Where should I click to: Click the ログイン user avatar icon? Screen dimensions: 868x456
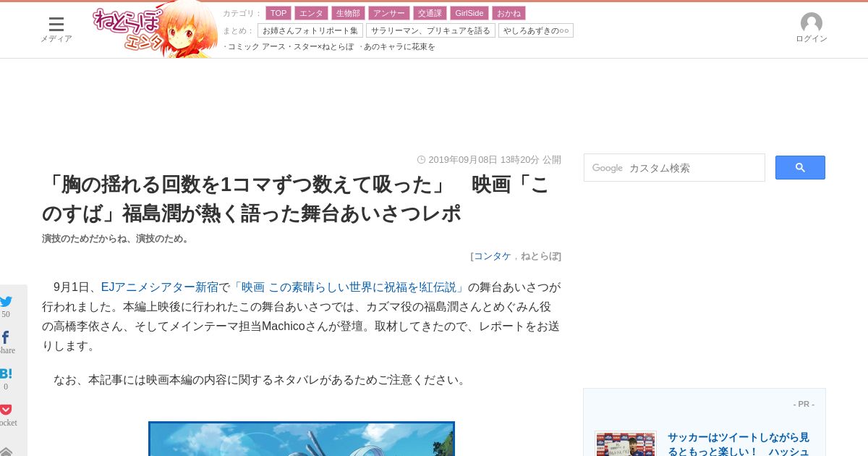point(811,23)
